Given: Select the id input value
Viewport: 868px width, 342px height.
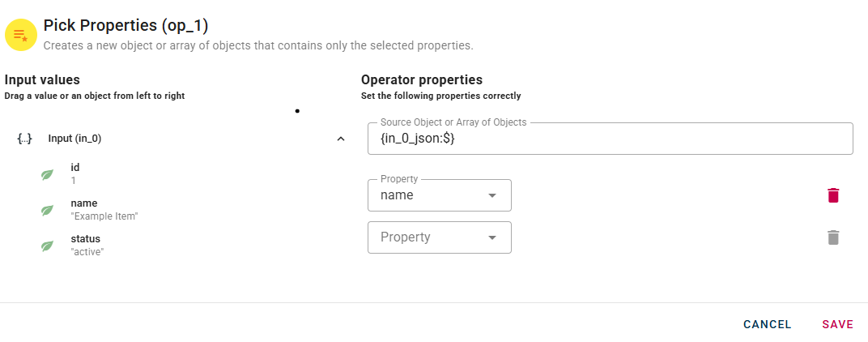Looking at the screenshot, I should click(75, 173).
